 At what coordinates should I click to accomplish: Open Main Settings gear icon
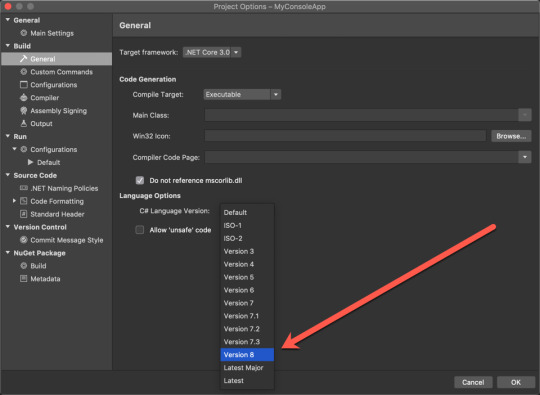click(x=23, y=33)
